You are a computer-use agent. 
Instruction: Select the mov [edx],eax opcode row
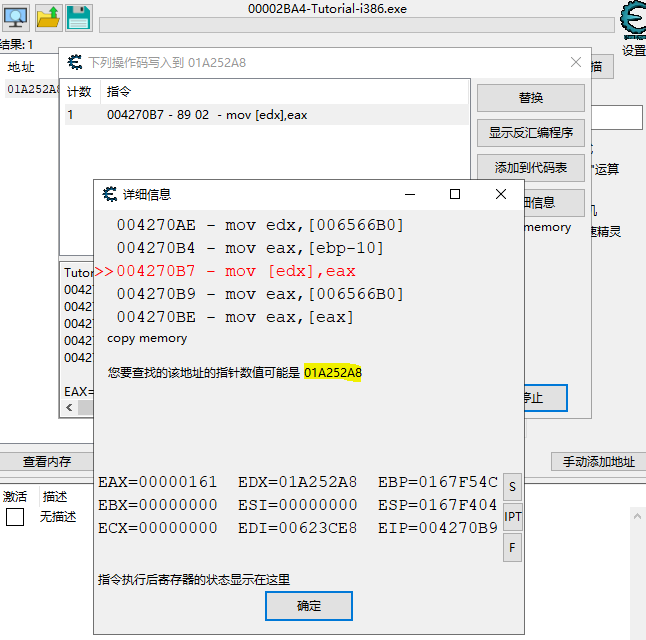pos(267,115)
